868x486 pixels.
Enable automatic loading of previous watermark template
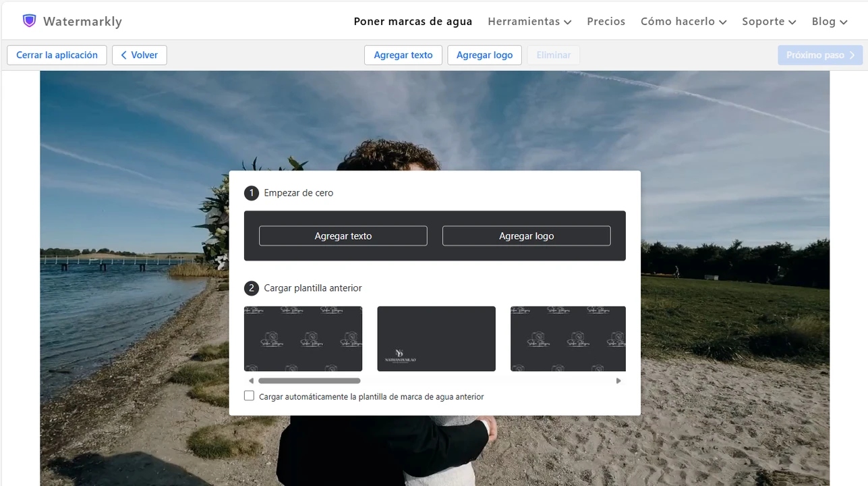250,396
